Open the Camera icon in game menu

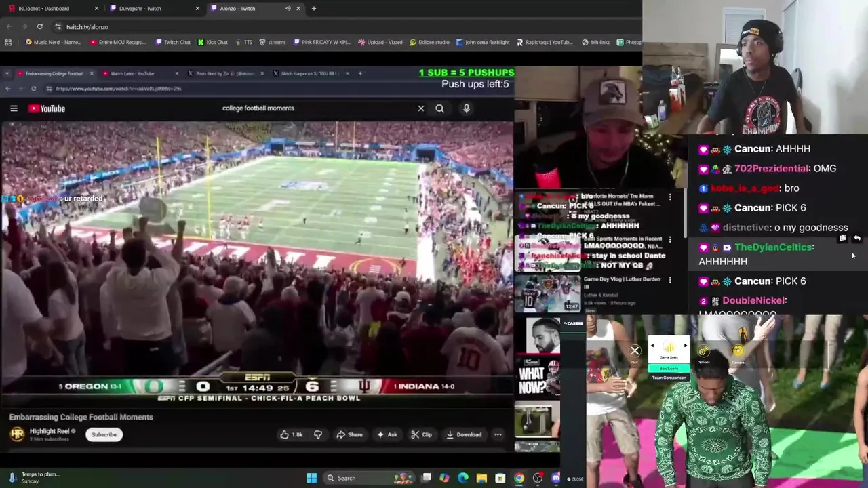738,352
